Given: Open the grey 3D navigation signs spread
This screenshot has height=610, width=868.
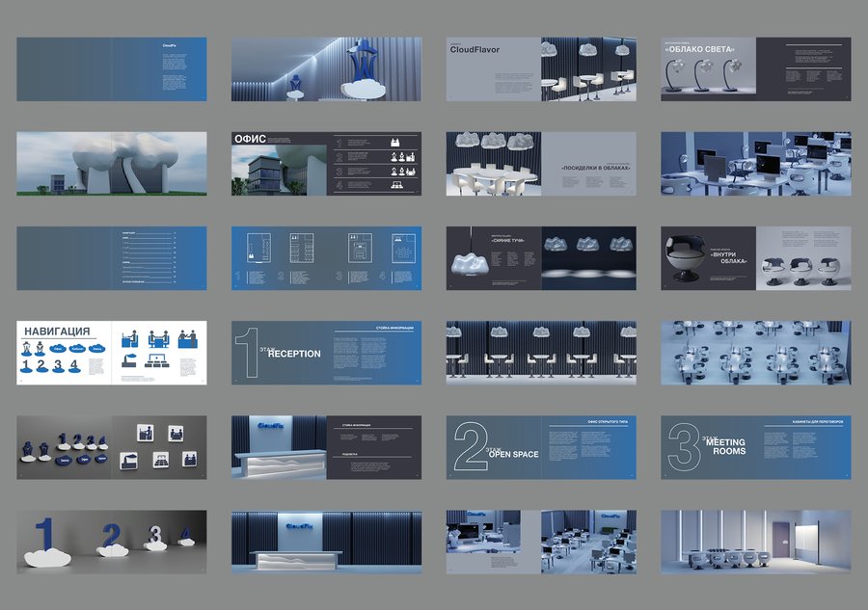Looking at the screenshot, I should pos(111,447).
